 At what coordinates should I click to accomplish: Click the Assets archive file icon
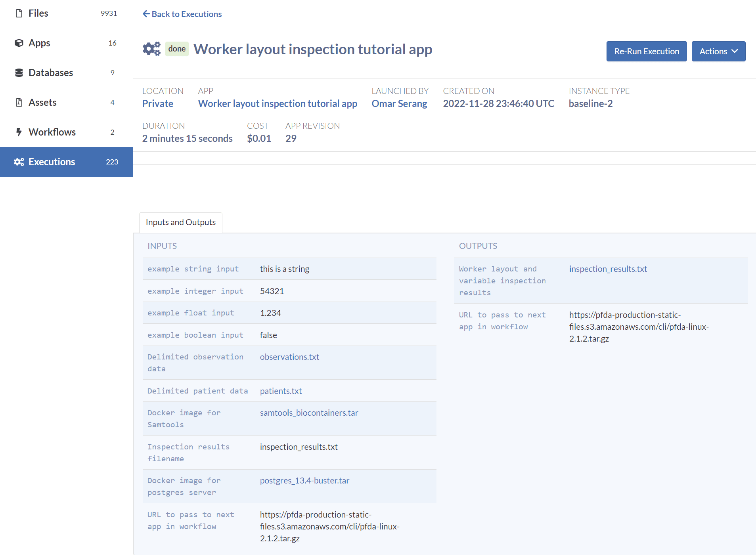(19, 102)
